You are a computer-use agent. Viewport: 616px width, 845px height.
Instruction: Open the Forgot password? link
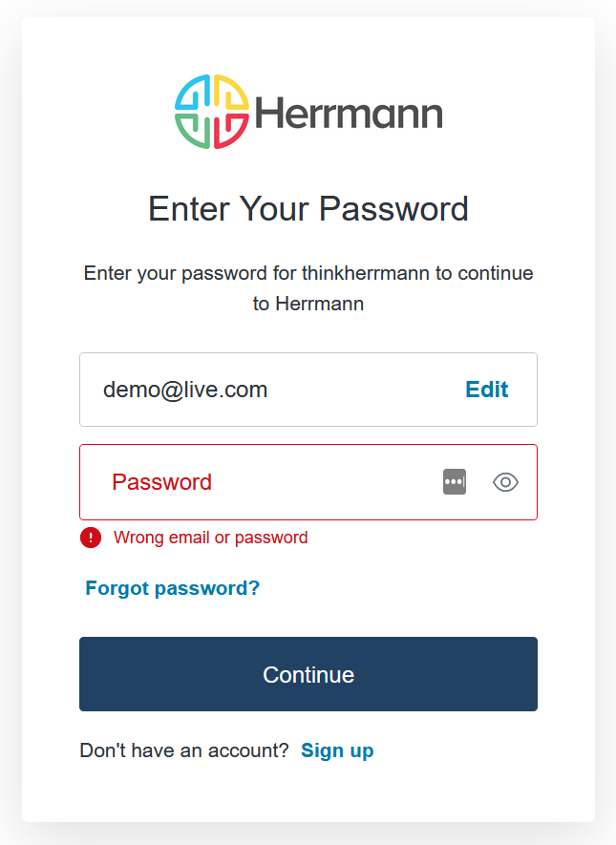pos(173,588)
